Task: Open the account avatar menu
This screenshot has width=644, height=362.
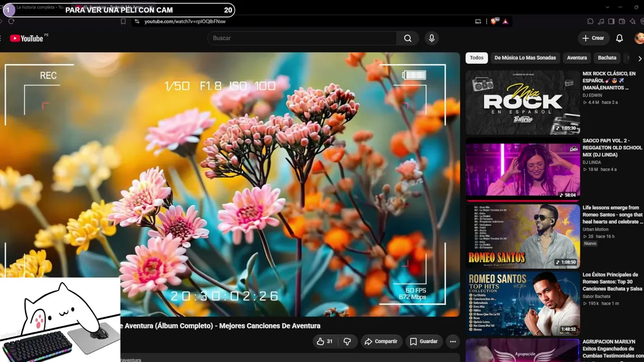Action: tap(639, 38)
